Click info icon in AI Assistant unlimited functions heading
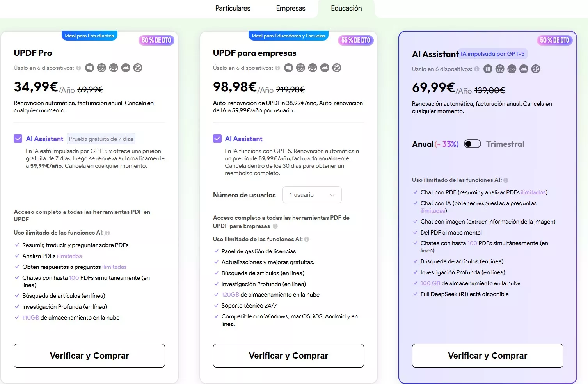This screenshot has height=384, width=588. pos(506,180)
